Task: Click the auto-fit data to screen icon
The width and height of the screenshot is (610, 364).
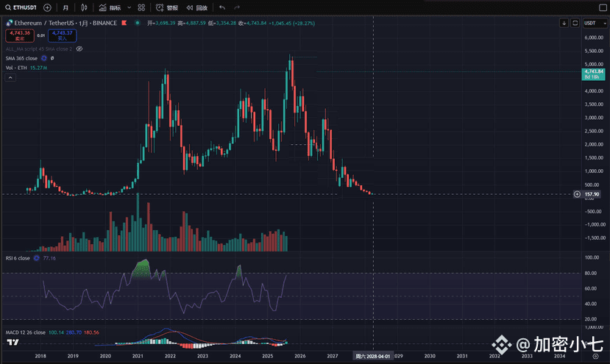Action: coord(575,23)
